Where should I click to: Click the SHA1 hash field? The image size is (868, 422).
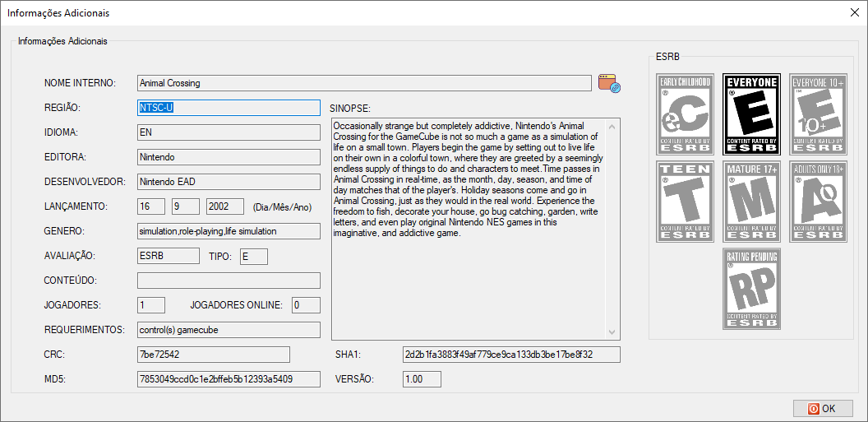pos(511,355)
